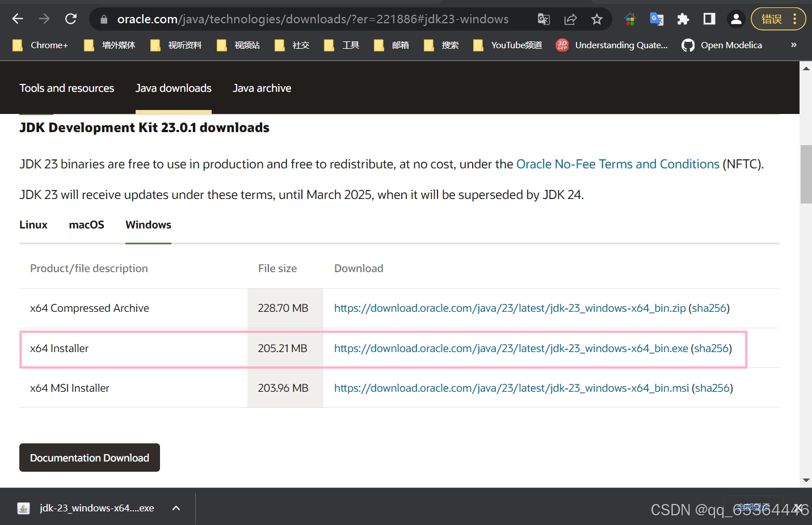Open the Oracle No-Fee Terms and Conditions link
Image resolution: width=812 pixels, height=525 pixels.
618,164
